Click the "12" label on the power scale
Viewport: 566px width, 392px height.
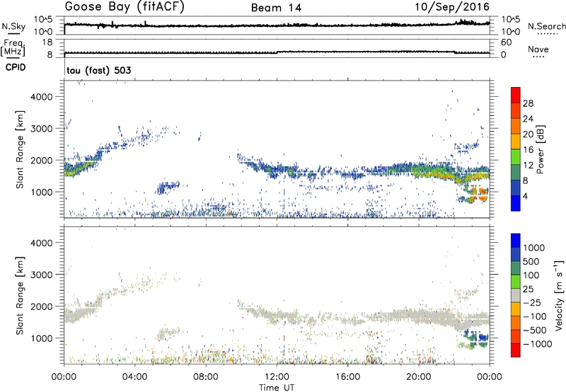click(528, 166)
